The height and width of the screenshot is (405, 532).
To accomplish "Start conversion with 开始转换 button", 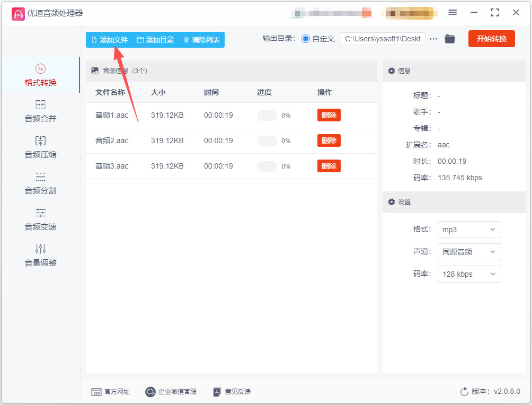I will click(x=492, y=39).
